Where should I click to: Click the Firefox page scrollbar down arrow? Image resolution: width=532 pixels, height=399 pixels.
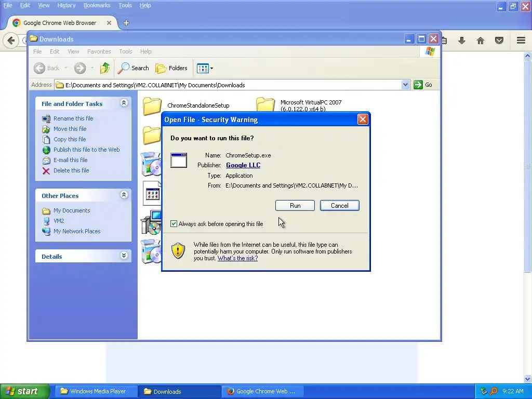coord(528,379)
